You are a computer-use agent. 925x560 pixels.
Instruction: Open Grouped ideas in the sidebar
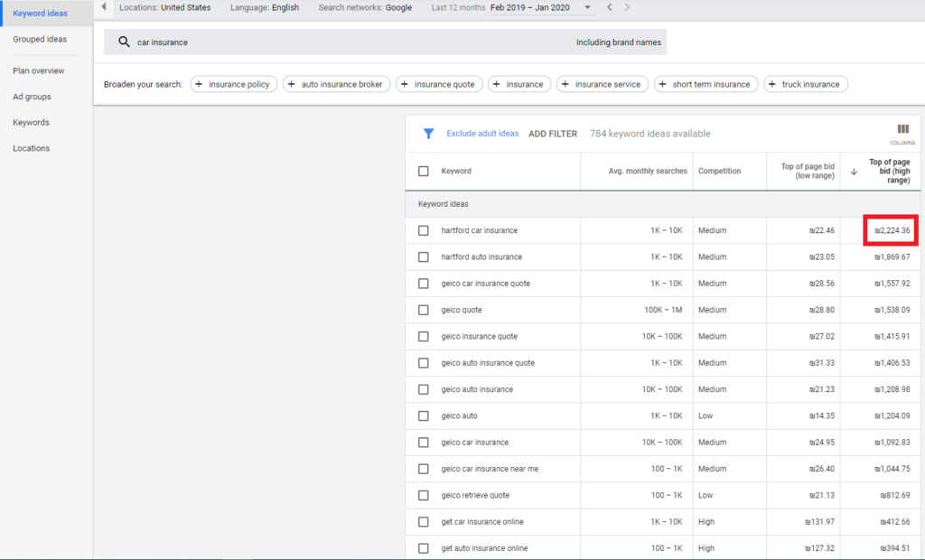[40, 39]
